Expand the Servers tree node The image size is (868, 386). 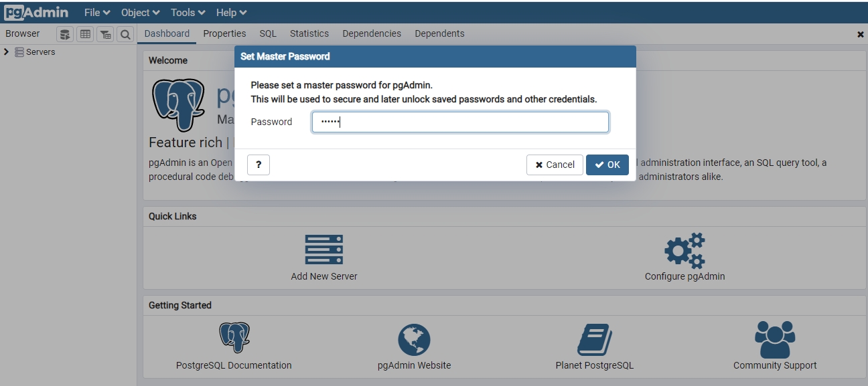coord(7,52)
